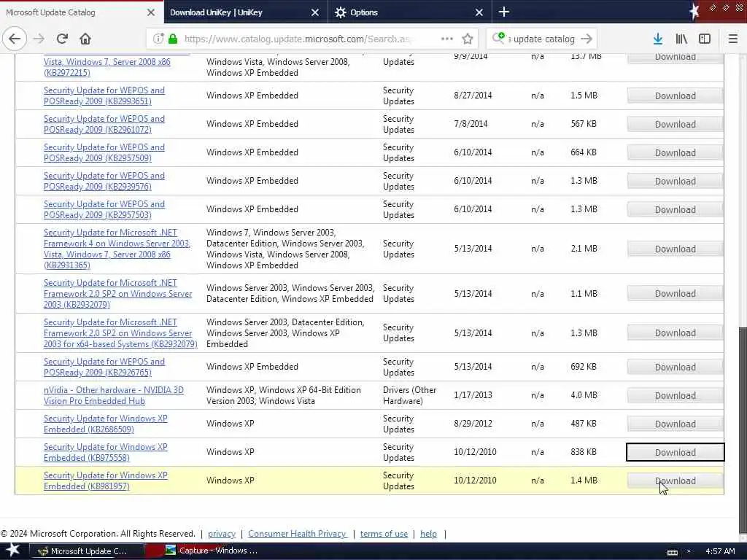Download KB981957 update in highlighted row

(675, 481)
